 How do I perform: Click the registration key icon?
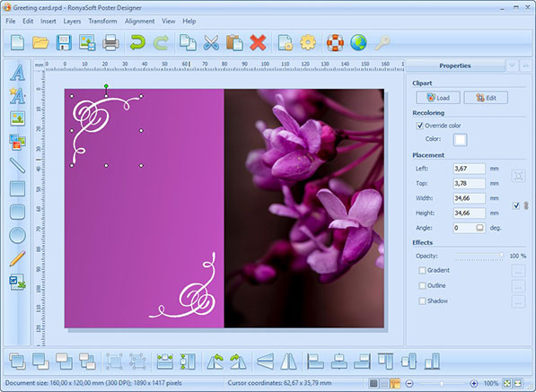pyautogui.click(x=382, y=43)
